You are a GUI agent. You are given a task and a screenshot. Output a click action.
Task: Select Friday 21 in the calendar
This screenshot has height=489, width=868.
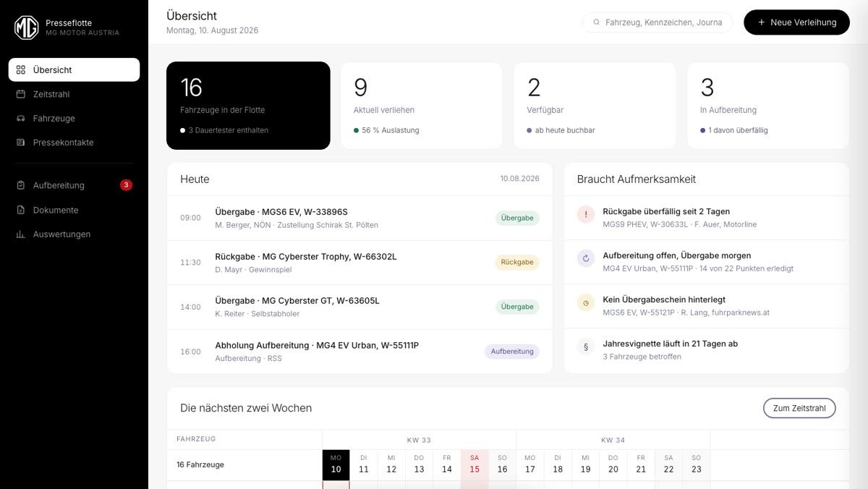(x=641, y=464)
